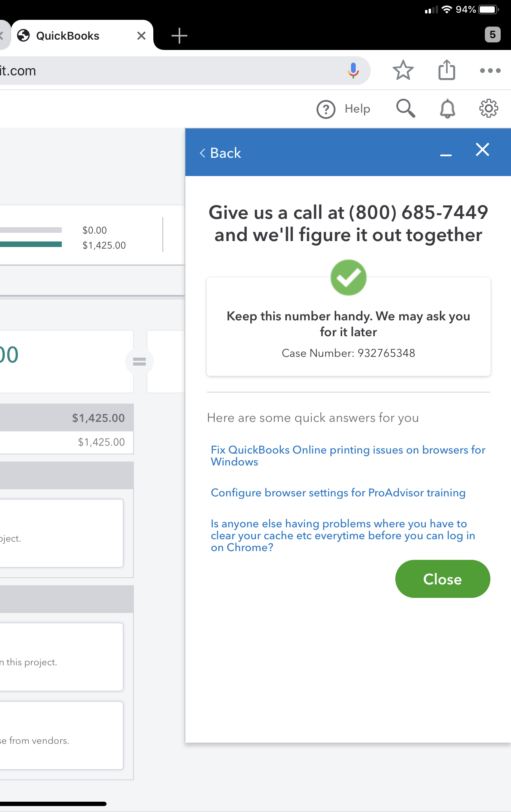The image size is (511, 812).
Task: Open the Chrome cache login problem link
Action: pos(343,535)
